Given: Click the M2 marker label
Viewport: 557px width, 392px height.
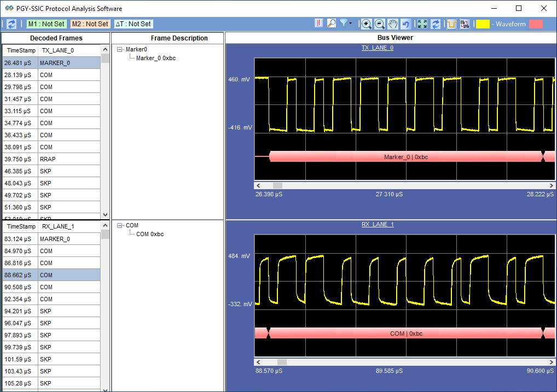Looking at the screenshot, I should (x=90, y=24).
